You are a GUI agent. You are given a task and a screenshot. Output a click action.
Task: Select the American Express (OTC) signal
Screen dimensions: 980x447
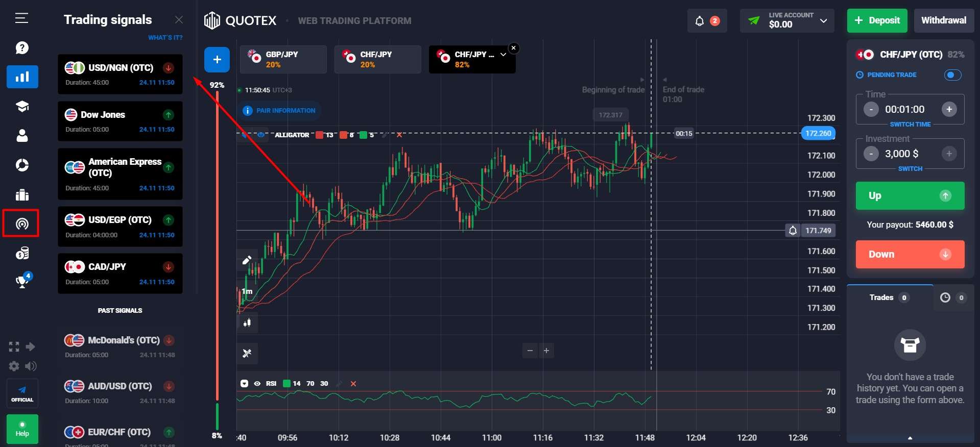click(120, 174)
